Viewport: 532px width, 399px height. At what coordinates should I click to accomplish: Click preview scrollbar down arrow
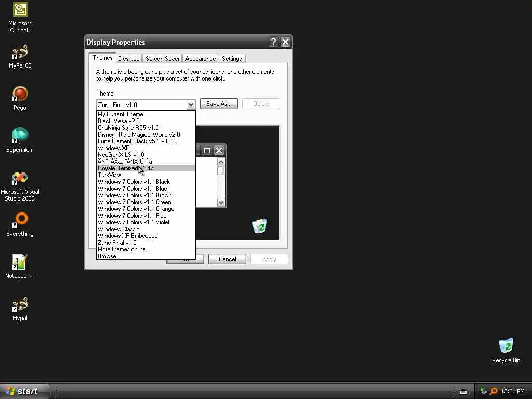tap(221, 203)
